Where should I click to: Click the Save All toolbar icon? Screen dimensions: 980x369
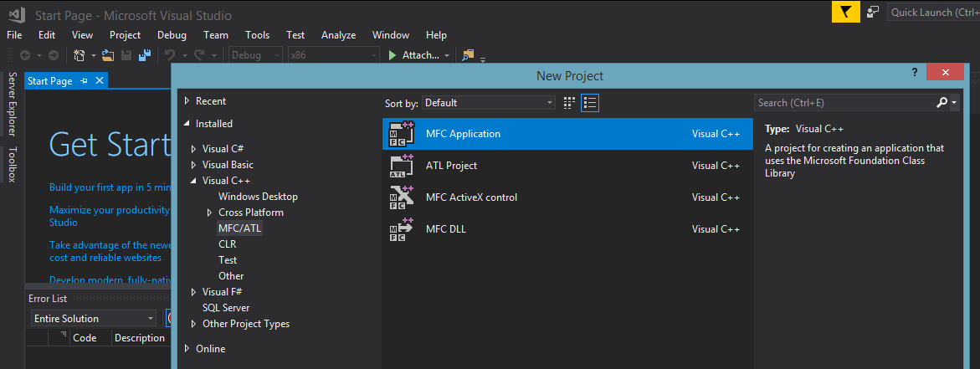pos(145,55)
